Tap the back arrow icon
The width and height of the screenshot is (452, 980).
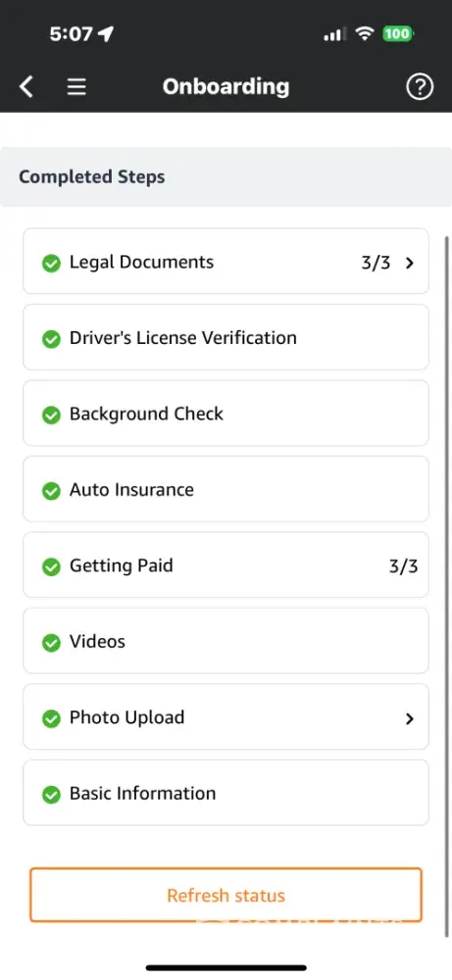click(26, 87)
